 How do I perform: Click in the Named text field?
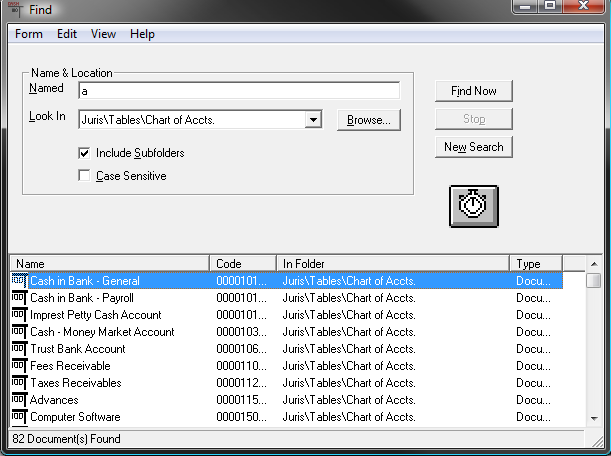coord(238,91)
